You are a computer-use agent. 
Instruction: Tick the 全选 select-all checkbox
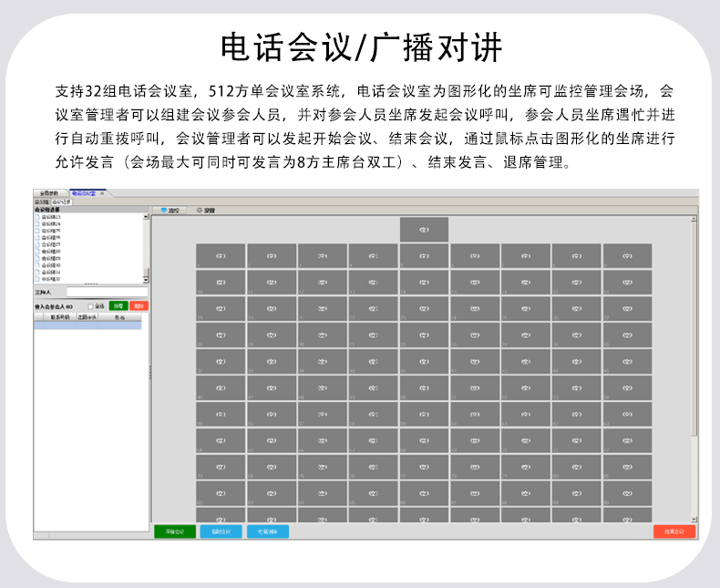tap(90, 306)
